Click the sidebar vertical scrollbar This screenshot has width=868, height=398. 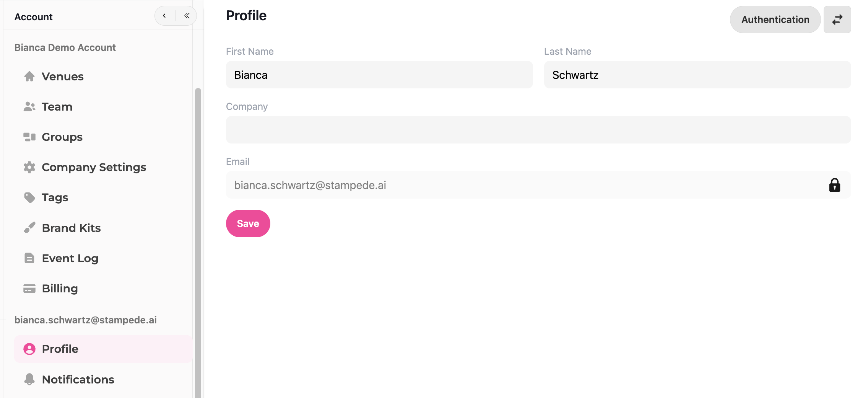click(x=198, y=243)
